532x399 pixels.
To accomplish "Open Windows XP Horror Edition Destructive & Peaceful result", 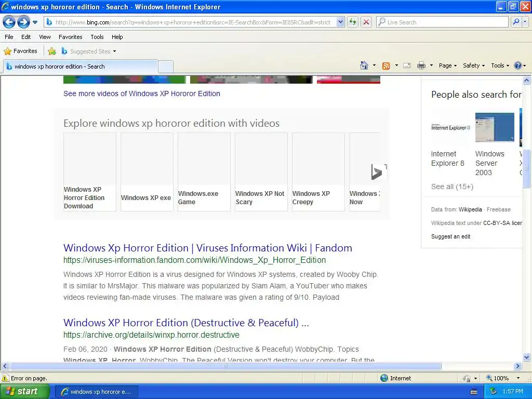I will pyautogui.click(x=186, y=323).
